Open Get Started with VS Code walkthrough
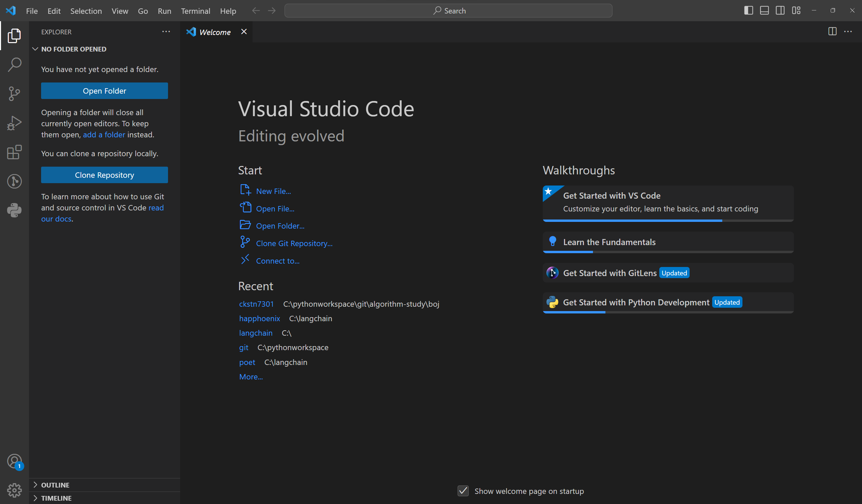The image size is (862, 504). click(668, 203)
